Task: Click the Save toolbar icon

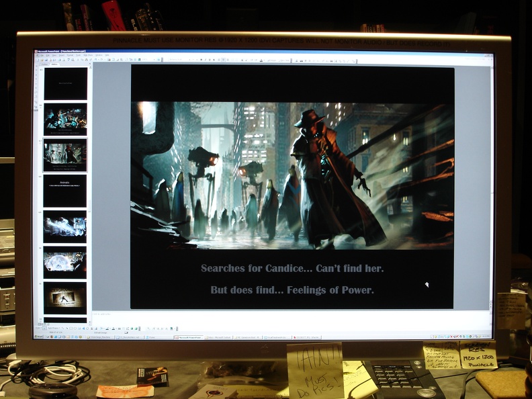Action: [46, 60]
